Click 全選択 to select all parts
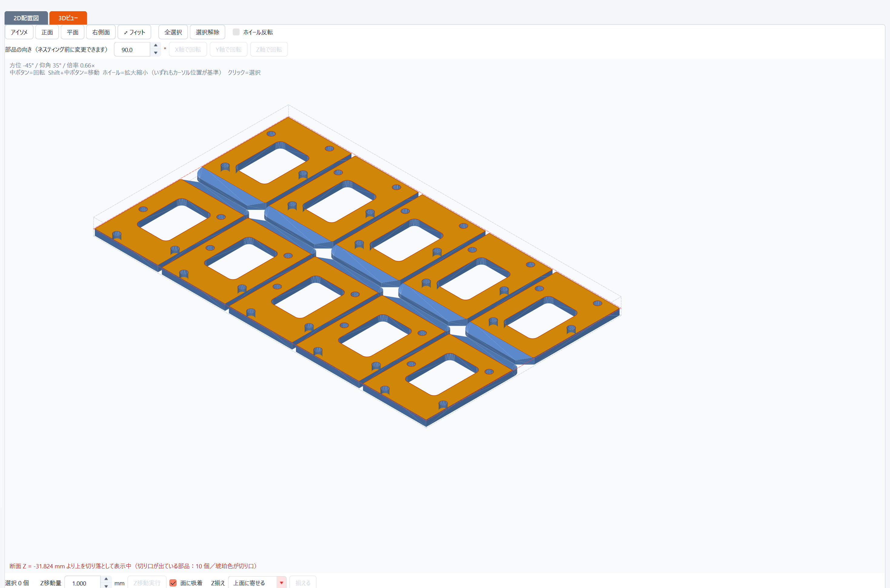Viewport: 890px width, 588px height. 173,32
